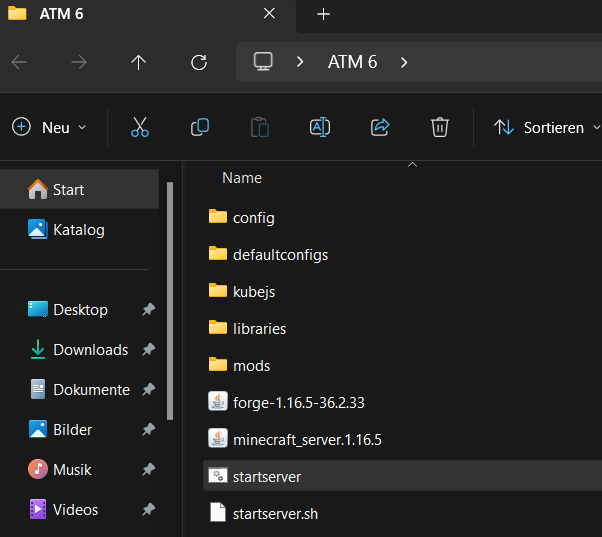Click the pin icon next to Desktop
This screenshot has width=602, height=537.
149,309
